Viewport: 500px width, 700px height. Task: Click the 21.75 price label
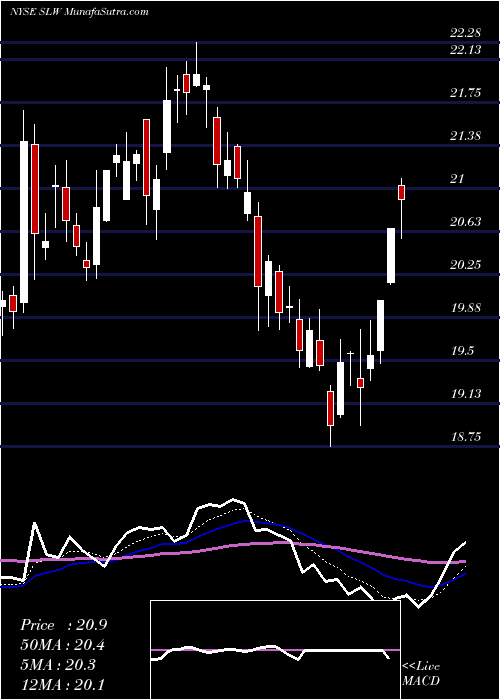pyautogui.click(x=466, y=93)
